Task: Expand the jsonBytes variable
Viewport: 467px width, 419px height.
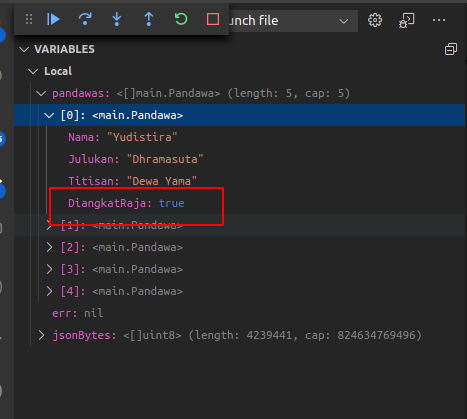Action: tap(41, 335)
